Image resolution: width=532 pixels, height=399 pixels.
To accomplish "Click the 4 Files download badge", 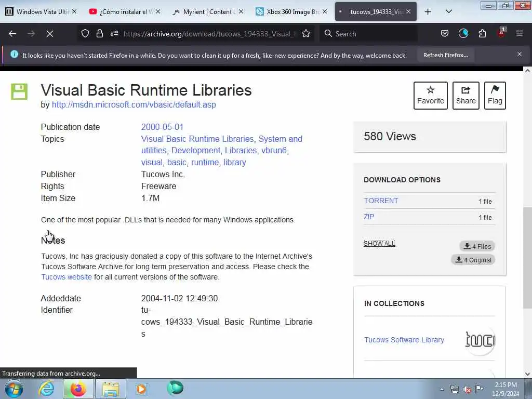I will (x=477, y=246).
